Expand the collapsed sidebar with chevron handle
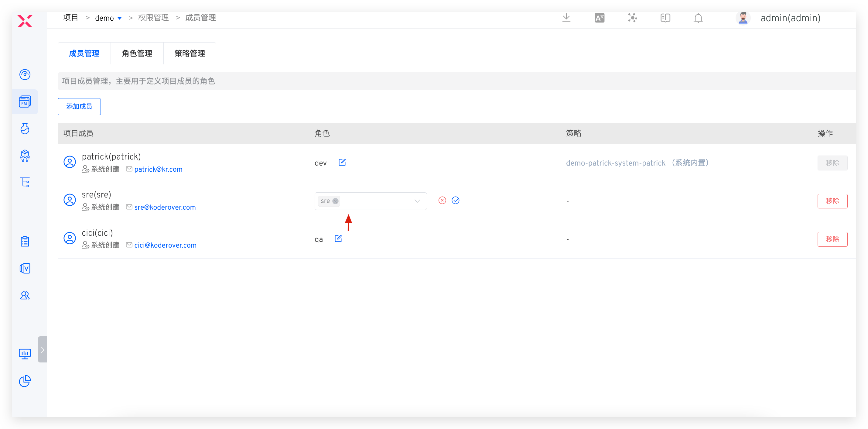This screenshot has width=868, height=429. [x=43, y=349]
